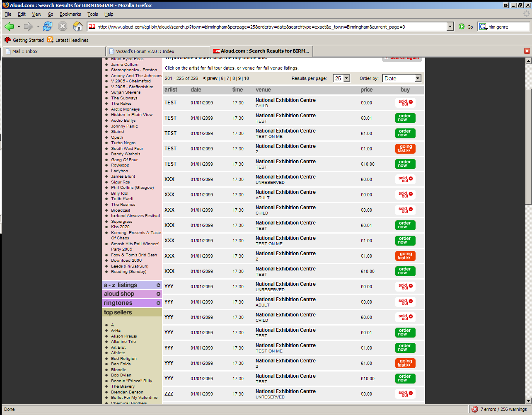Open the File menu
Viewport: 532px width, 415px height.
pyautogui.click(x=8, y=14)
